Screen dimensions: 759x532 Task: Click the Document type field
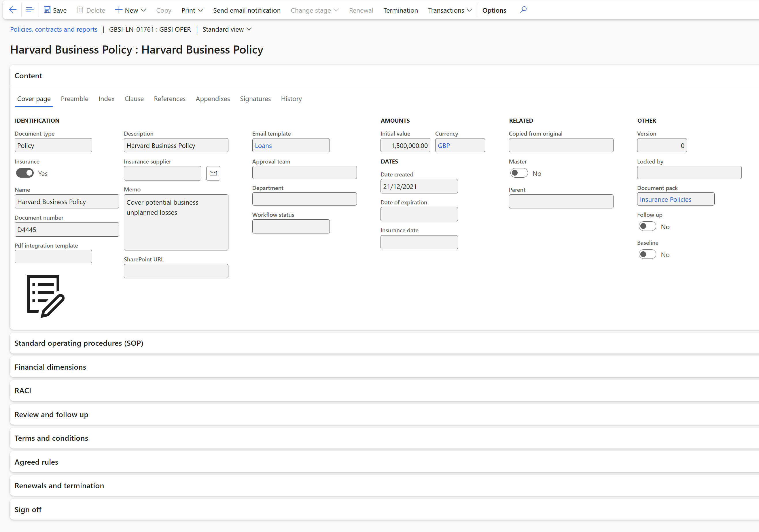click(53, 145)
